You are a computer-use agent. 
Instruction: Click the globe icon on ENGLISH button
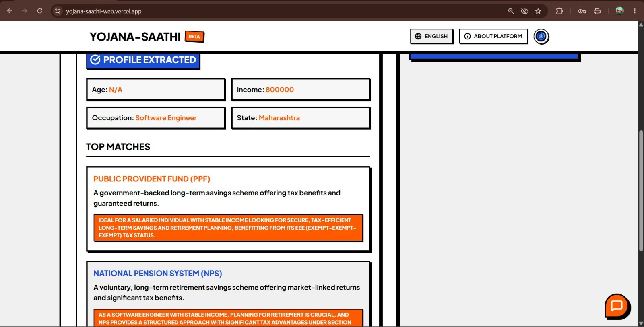coord(418,36)
